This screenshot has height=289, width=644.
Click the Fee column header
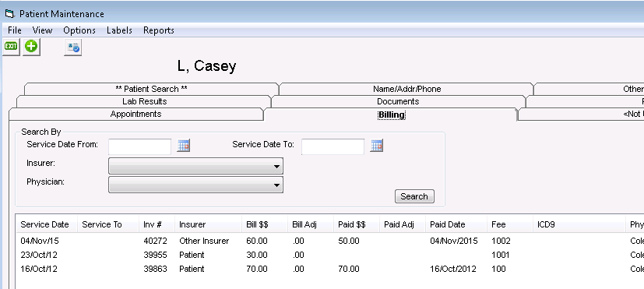coord(510,224)
